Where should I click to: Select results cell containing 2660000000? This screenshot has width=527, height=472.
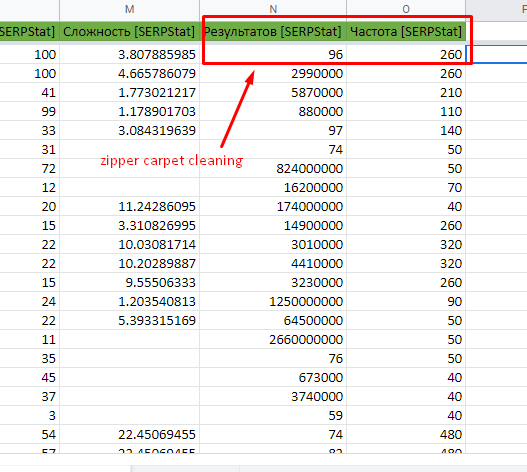pos(273,339)
